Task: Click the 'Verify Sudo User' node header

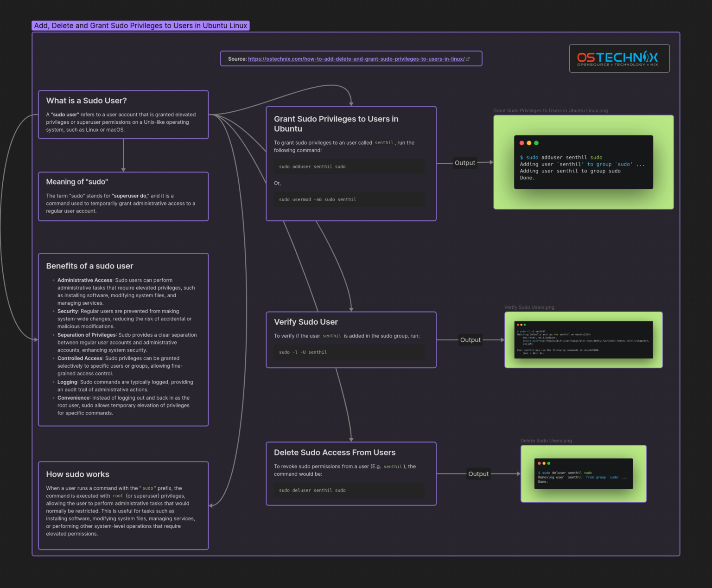Action: [x=306, y=321]
